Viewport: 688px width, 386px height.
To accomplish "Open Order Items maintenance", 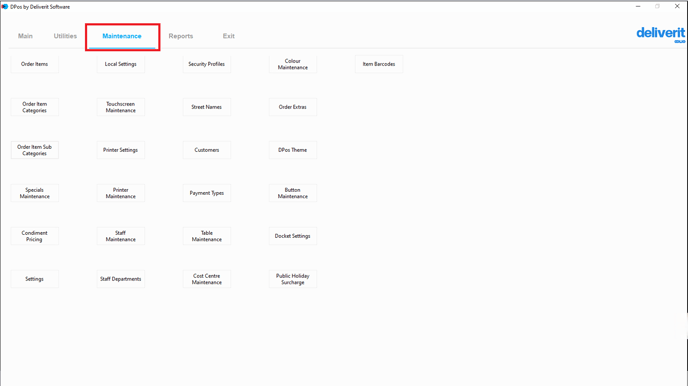I will pos(35,64).
